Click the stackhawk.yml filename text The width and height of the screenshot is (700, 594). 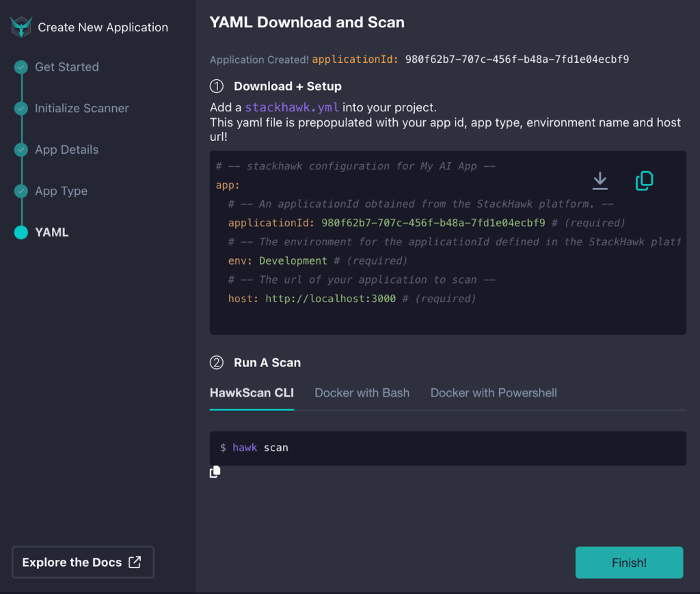click(293, 107)
